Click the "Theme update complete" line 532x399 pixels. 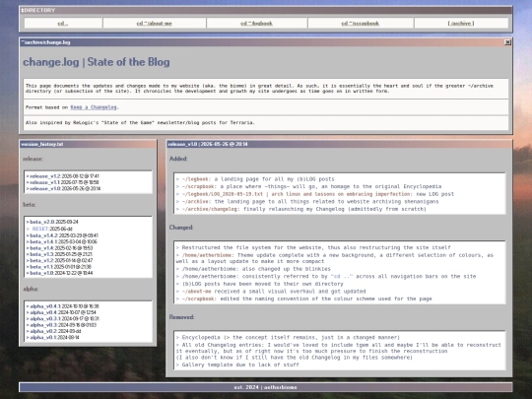point(335,258)
